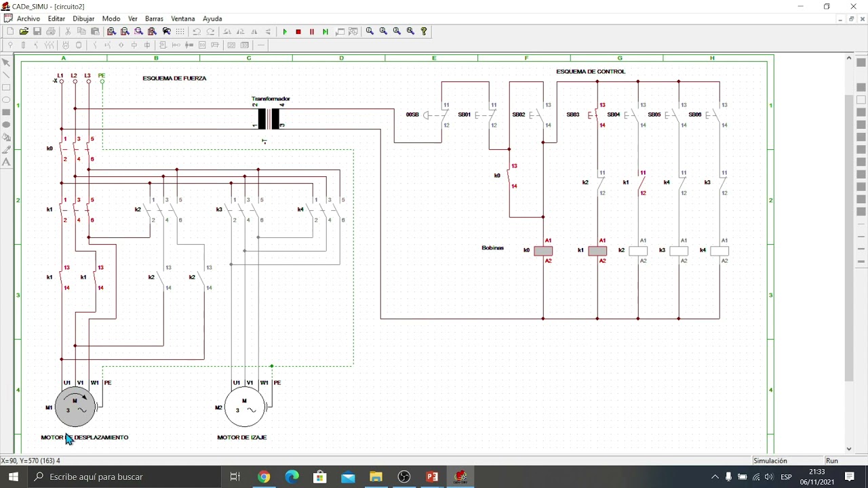Select the outline ellipse tool
This screenshot has height=488, width=868.
click(6, 100)
